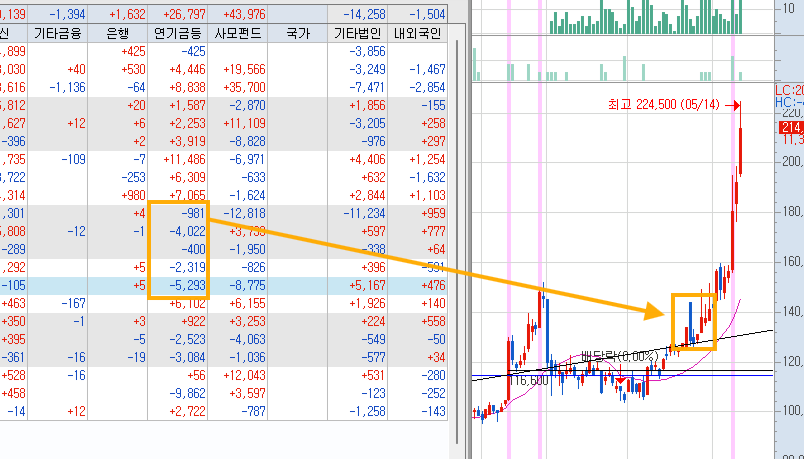
Task: Click the +1,103 cell under 내외국인
Action: click(427, 195)
